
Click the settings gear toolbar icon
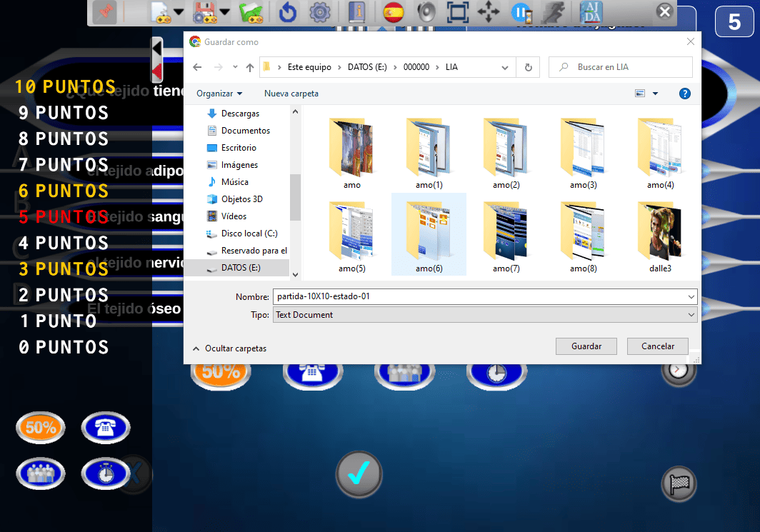319,12
